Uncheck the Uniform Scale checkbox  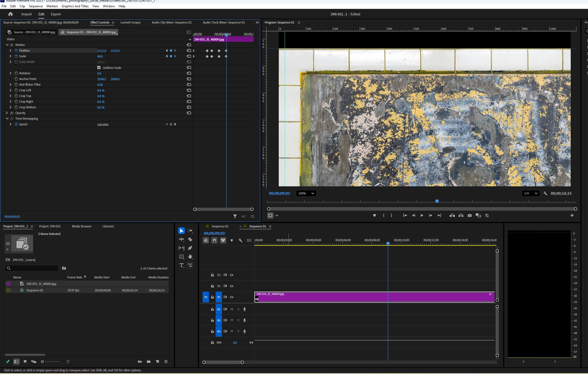99,68
